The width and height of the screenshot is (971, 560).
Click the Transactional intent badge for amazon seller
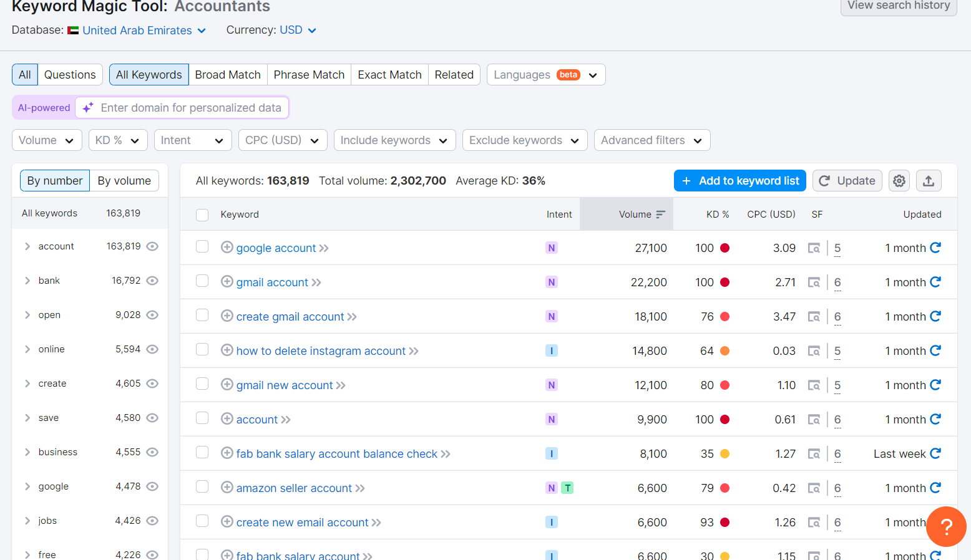[x=567, y=488]
